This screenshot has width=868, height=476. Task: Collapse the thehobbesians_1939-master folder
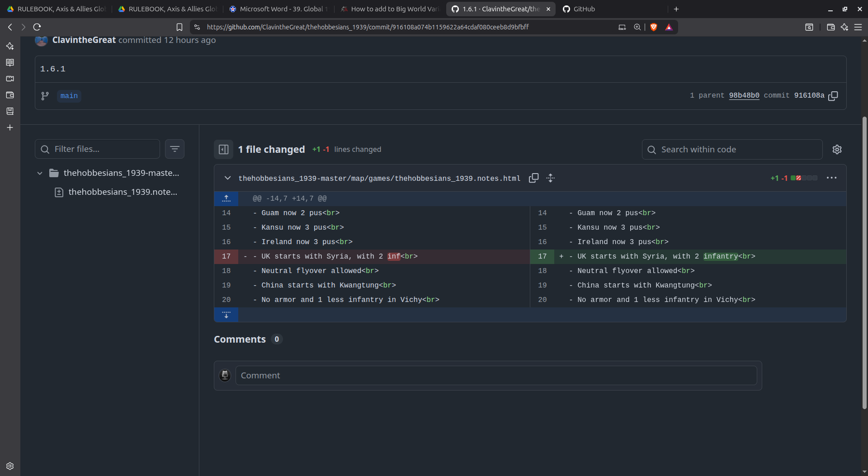point(40,173)
